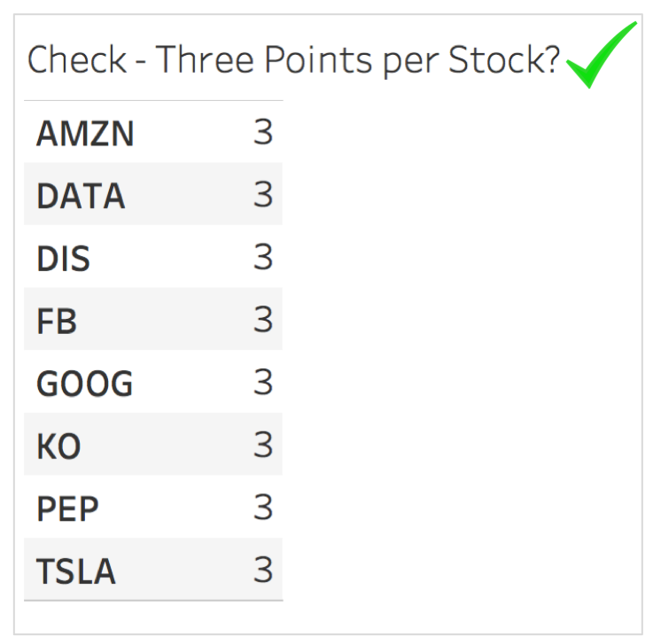Click the word 'Stock?' in the title
Image resolution: width=653 pixels, height=644 pixels.
pos(504,59)
